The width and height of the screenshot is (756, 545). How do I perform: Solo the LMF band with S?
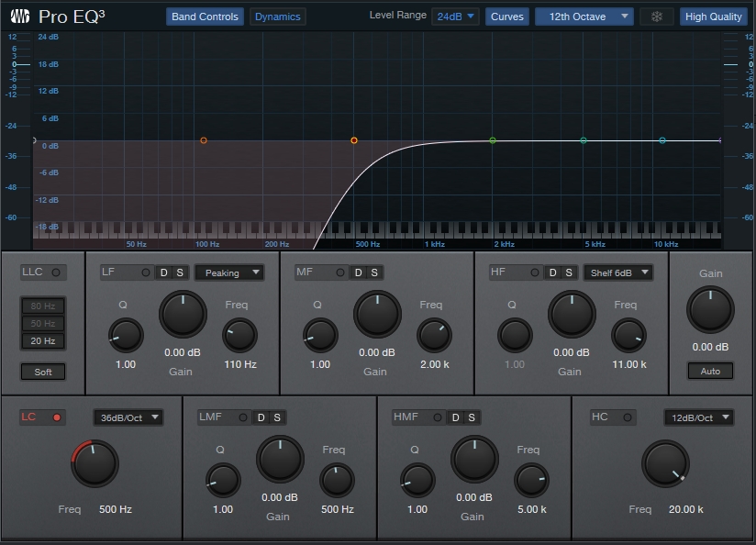tap(277, 417)
